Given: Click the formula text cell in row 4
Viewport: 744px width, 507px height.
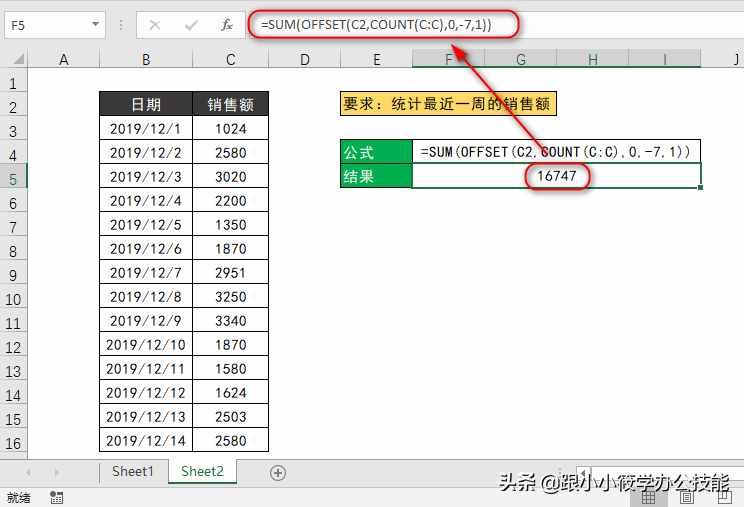Looking at the screenshot, I should coord(557,152).
